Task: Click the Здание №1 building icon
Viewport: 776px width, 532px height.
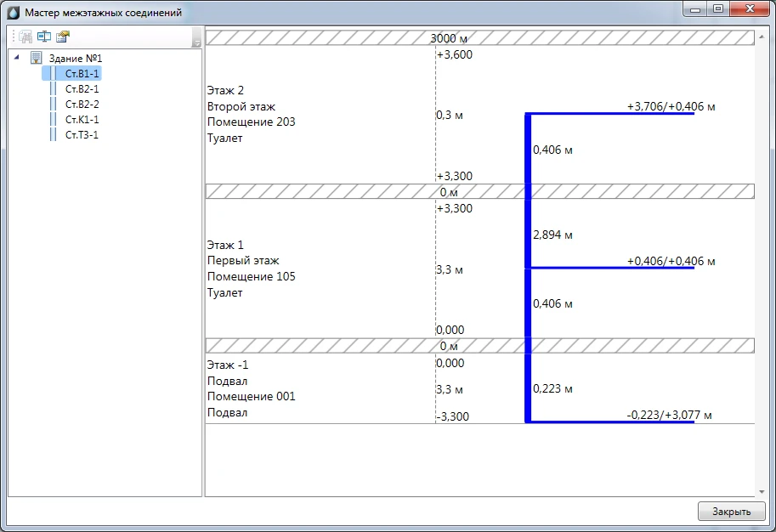Action: pyautogui.click(x=37, y=58)
